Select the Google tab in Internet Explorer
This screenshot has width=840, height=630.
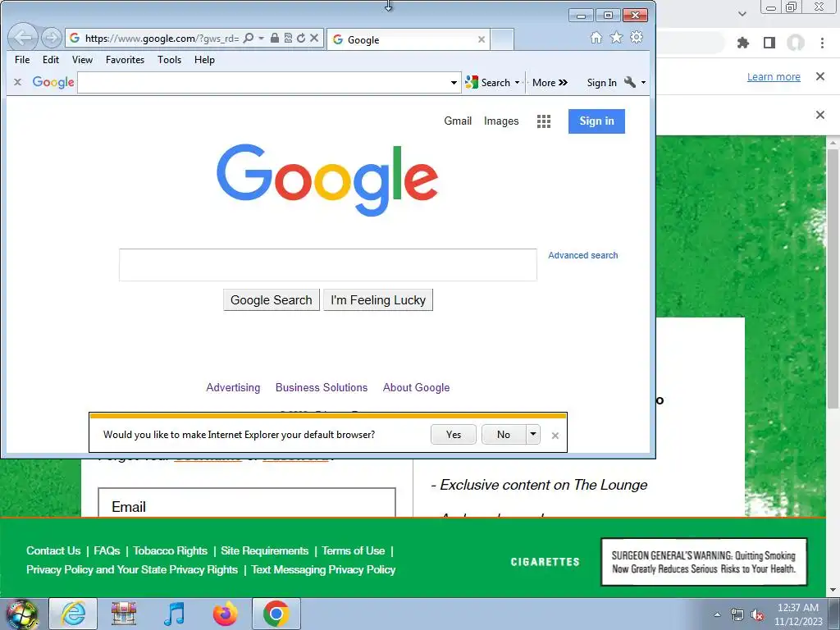click(x=409, y=39)
